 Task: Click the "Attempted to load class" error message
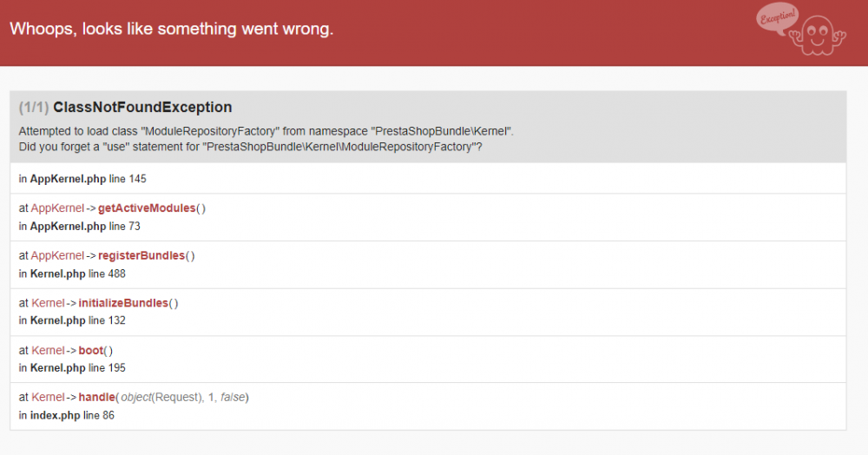pyautogui.click(x=266, y=131)
